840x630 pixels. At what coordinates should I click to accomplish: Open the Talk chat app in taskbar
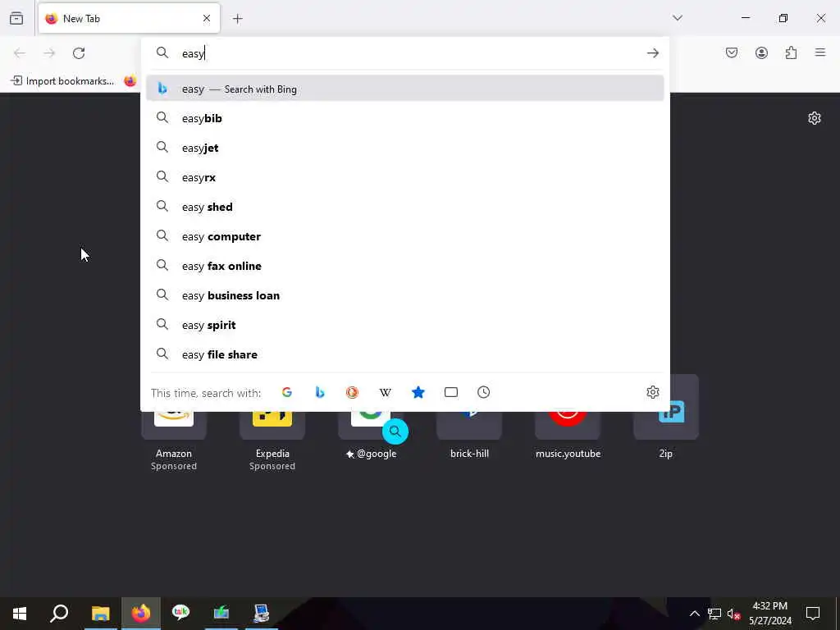(x=181, y=614)
